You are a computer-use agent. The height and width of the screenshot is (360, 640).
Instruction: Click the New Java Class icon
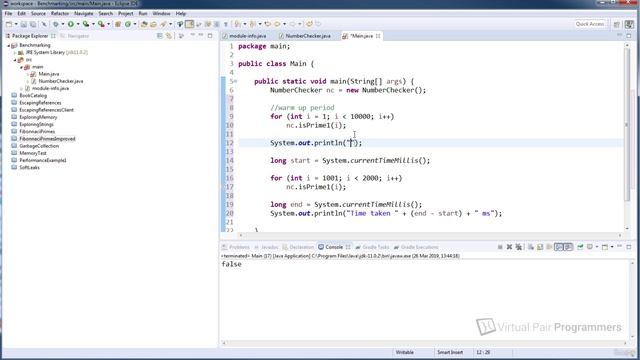[x=128, y=24]
